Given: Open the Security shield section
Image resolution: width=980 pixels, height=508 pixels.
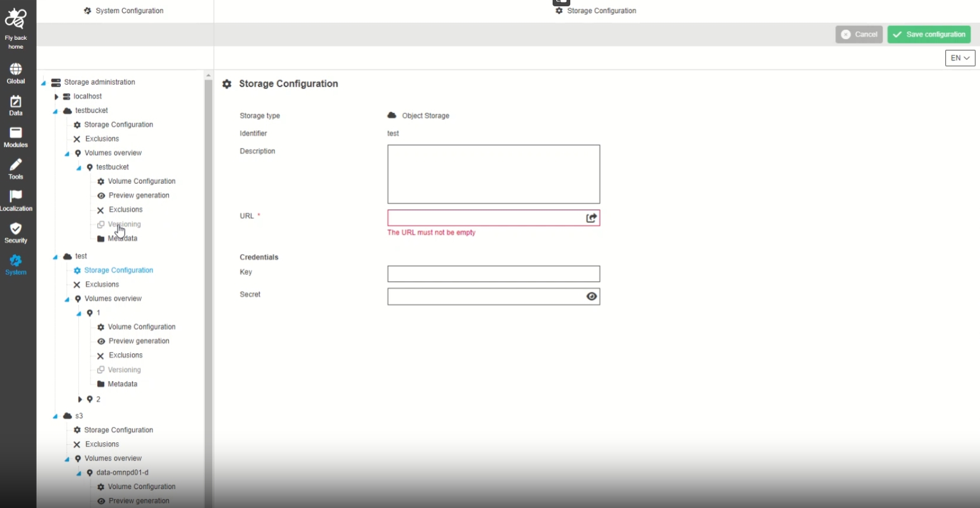Looking at the screenshot, I should pyautogui.click(x=16, y=233).
